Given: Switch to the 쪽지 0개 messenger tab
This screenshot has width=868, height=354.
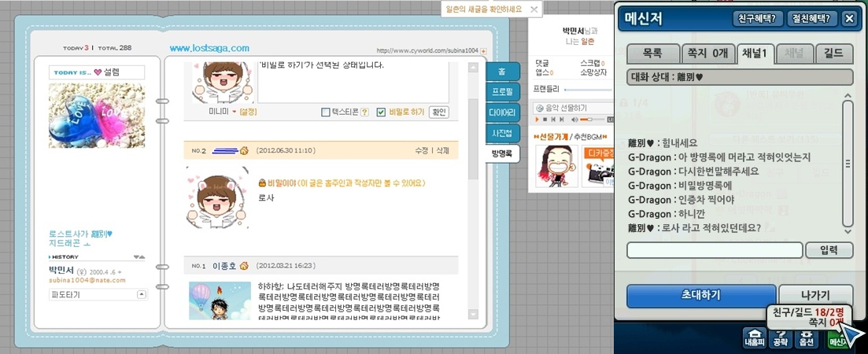Looking at the screenshot, I should tap(707, 53).
